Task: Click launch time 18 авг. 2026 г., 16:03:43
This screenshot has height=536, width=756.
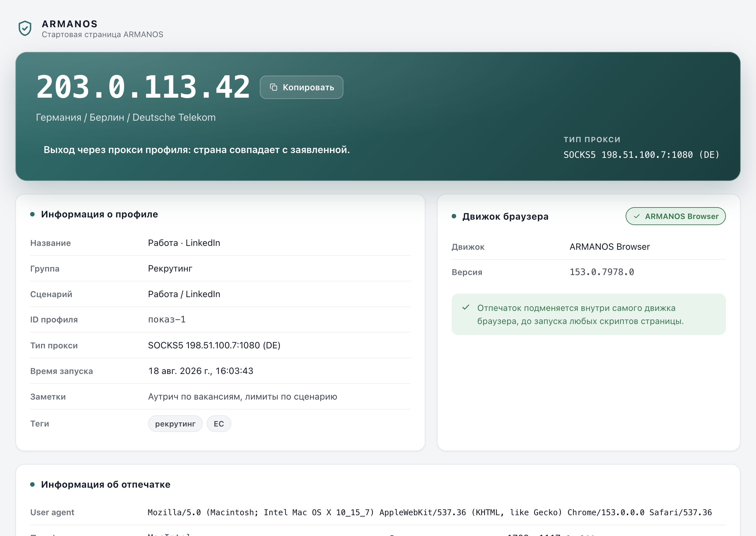Action: (x=201, y=371)
